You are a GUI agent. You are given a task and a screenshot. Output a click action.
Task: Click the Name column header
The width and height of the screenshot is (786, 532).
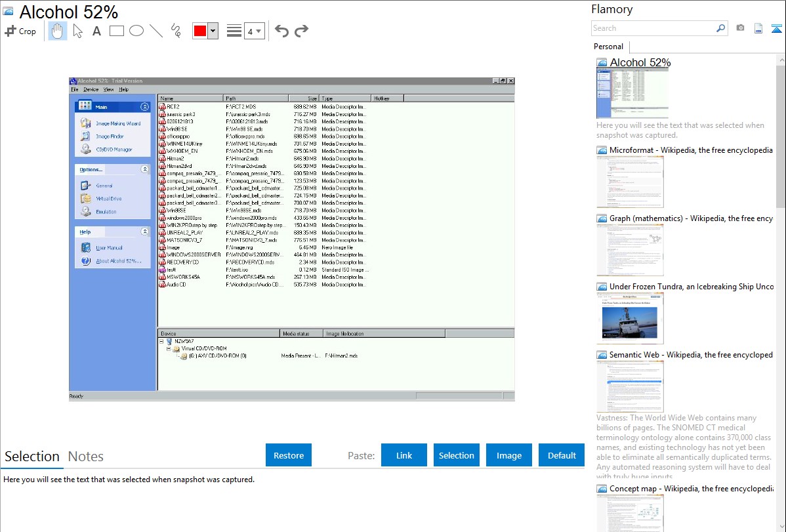[190, 98]
